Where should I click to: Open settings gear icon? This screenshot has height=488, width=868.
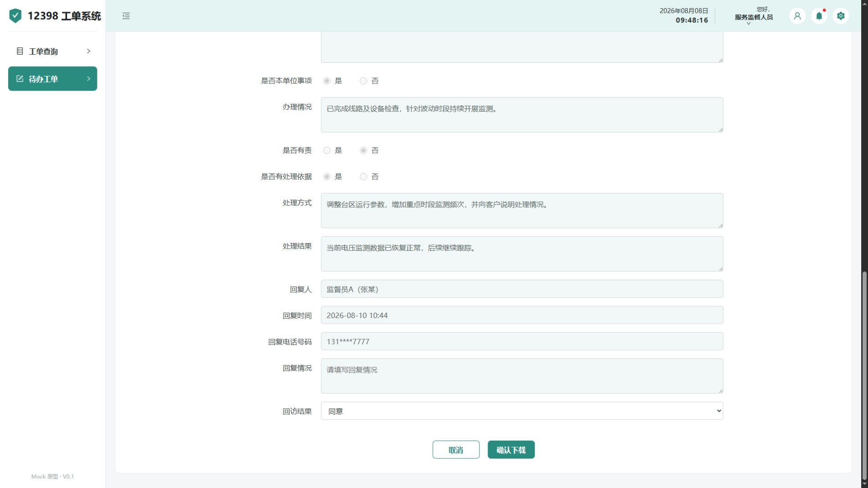841,16
